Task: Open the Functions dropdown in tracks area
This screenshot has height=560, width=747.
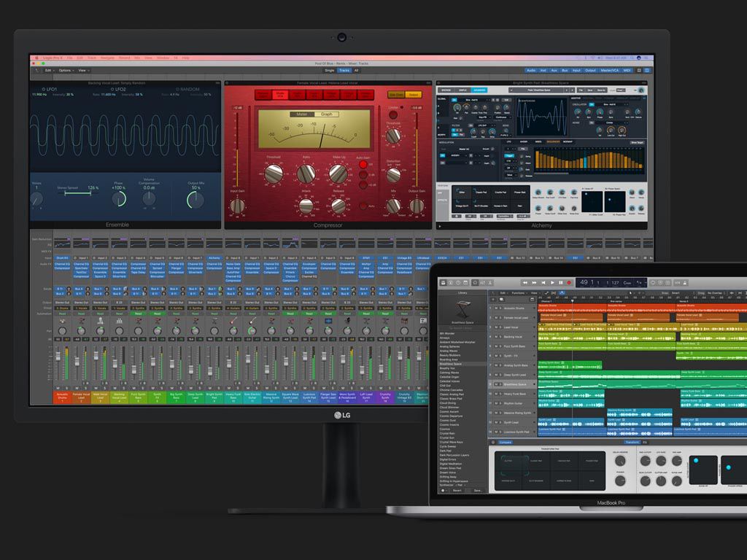Action: click(519, 292)
